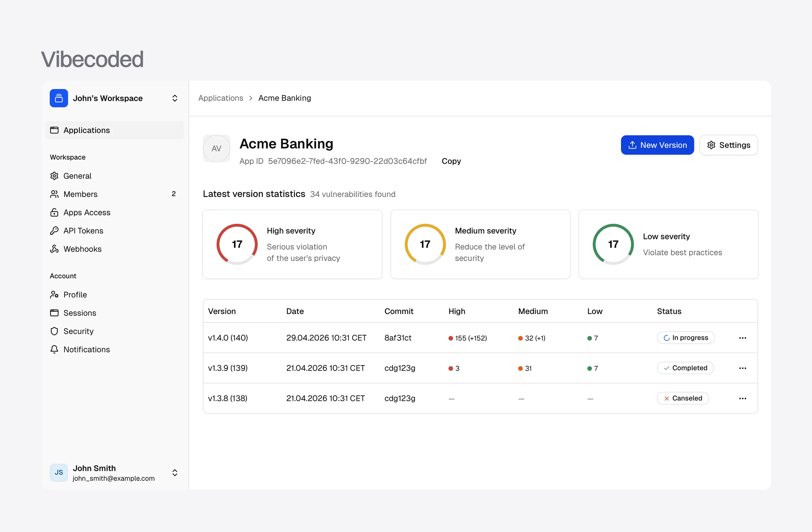Click the Low severity card title
The width and height of the screenshot is (812, 532).
[666, 237]
